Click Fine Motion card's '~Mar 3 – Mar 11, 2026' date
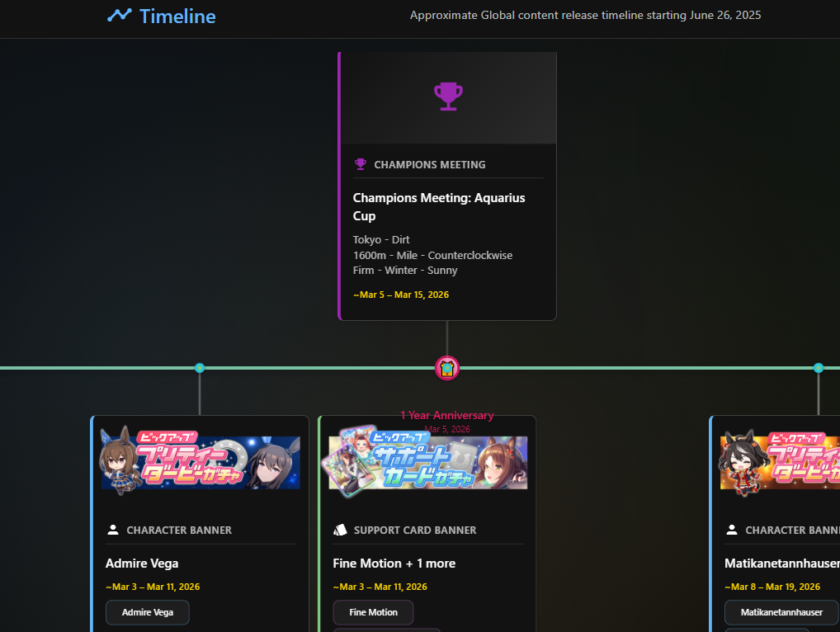 (x=380, y=587)
